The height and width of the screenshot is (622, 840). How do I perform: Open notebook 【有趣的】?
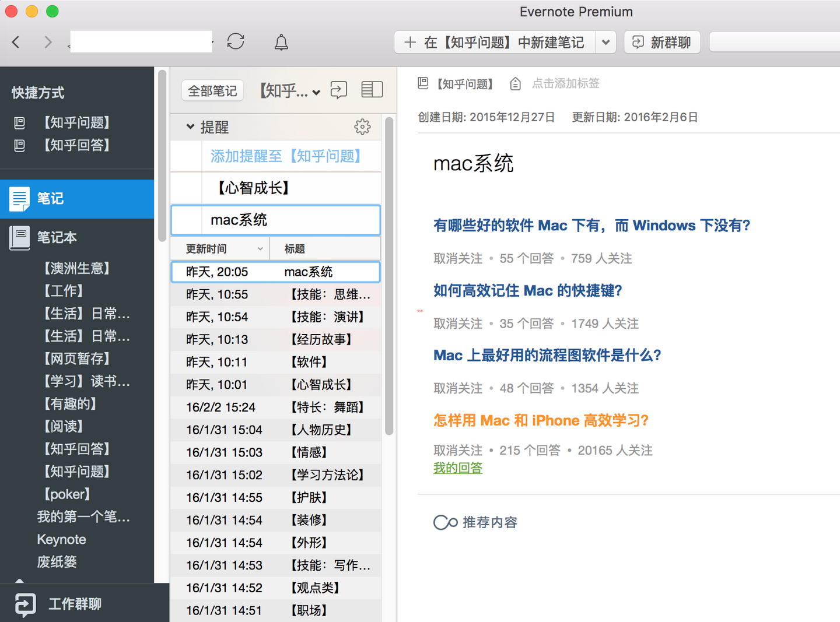(70, 403)
